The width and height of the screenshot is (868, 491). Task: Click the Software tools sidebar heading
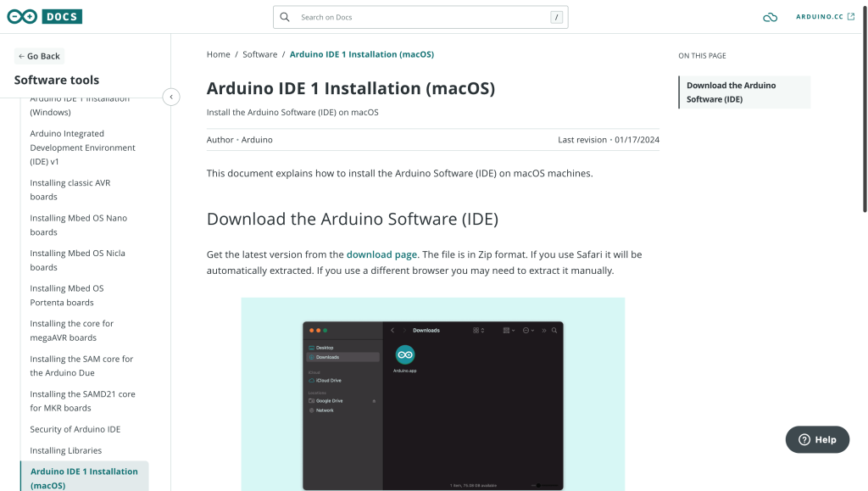tap(57, 80)
